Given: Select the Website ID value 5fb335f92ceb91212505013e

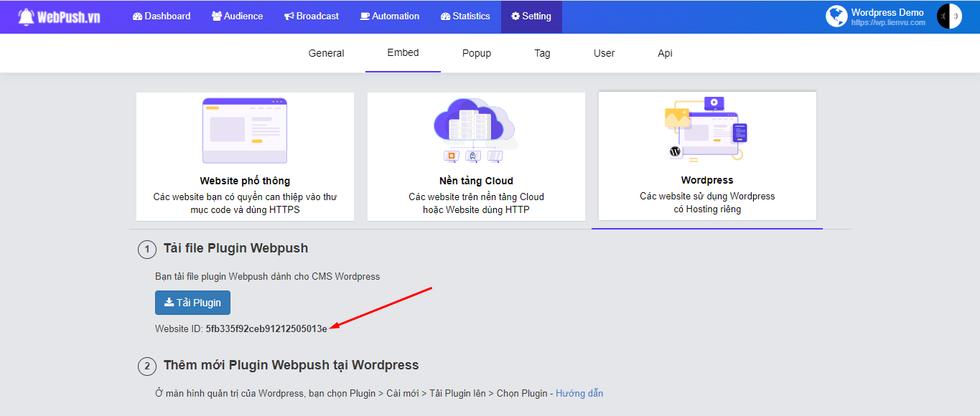Looking at the screenshot, I should coord(266,328).
